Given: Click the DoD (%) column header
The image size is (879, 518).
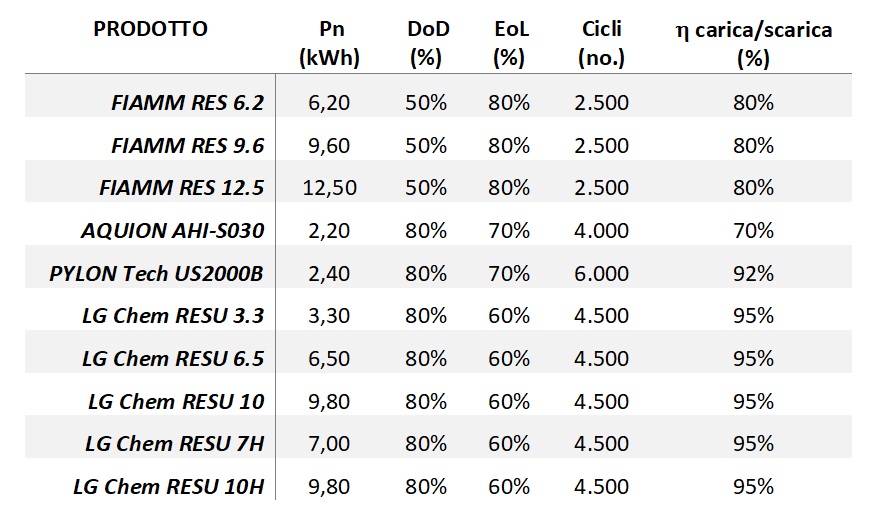Looking at the screenshot, I should click(x=427, y=44).
